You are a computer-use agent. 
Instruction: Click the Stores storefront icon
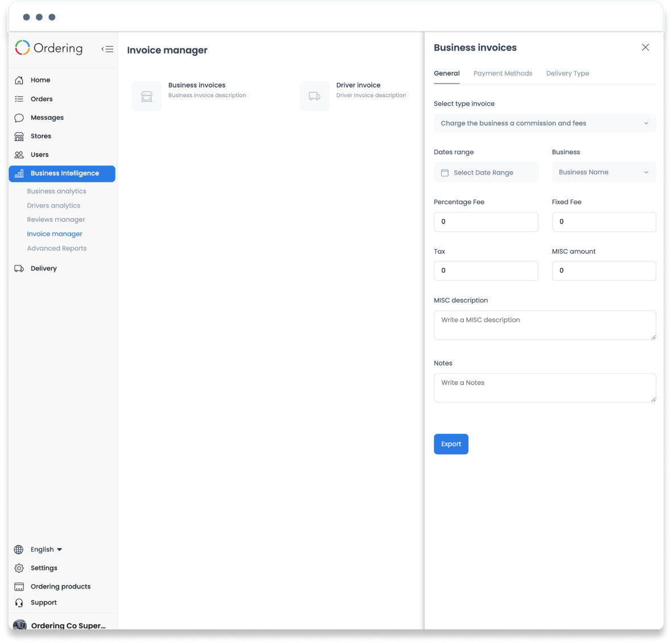[x=19, y=136]
